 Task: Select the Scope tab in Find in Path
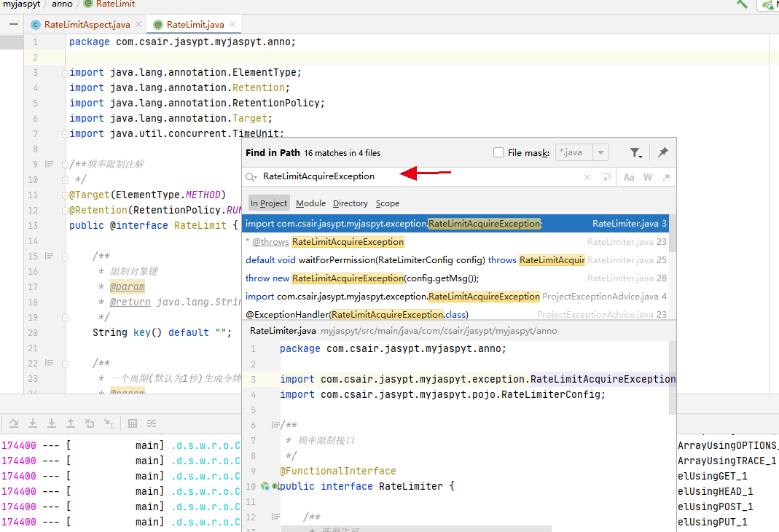(x=388, y=203)
